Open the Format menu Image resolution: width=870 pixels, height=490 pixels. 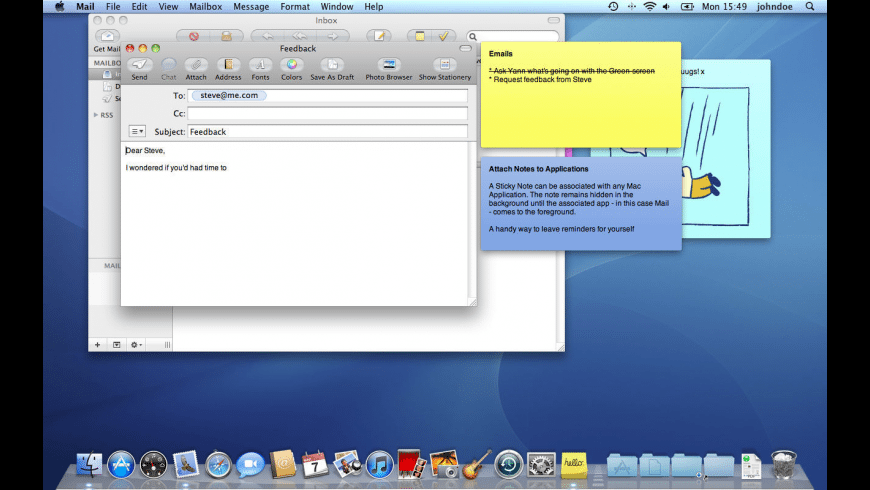(295, 7)
